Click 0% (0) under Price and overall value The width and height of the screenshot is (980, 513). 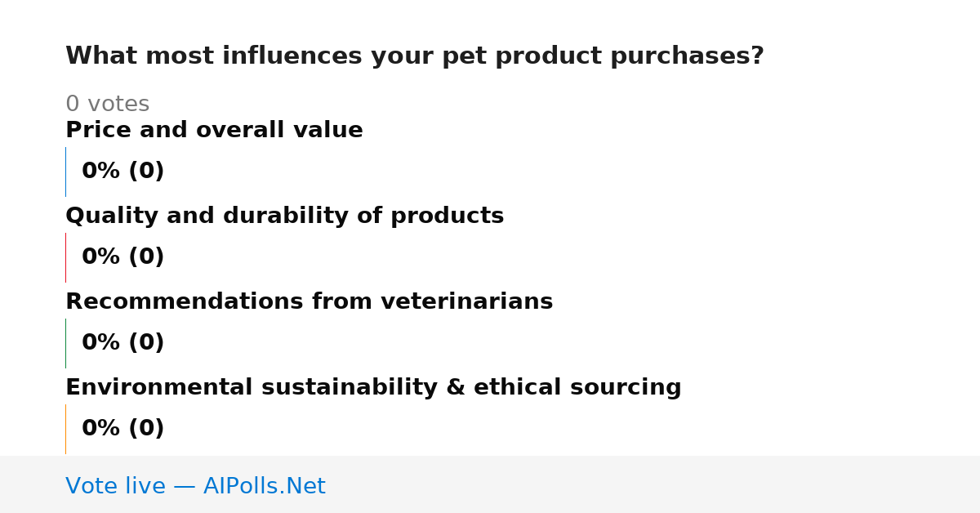(122, 172)
